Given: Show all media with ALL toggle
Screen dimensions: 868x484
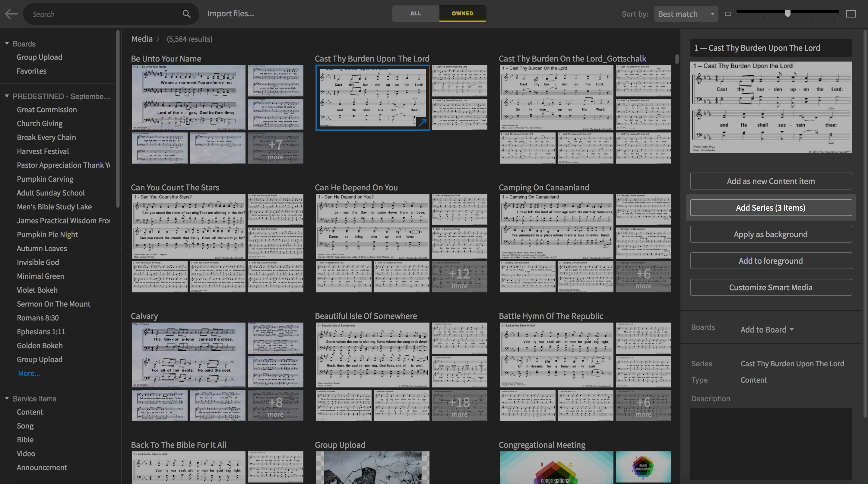Looking at the screenshot, I should [415, 14].
